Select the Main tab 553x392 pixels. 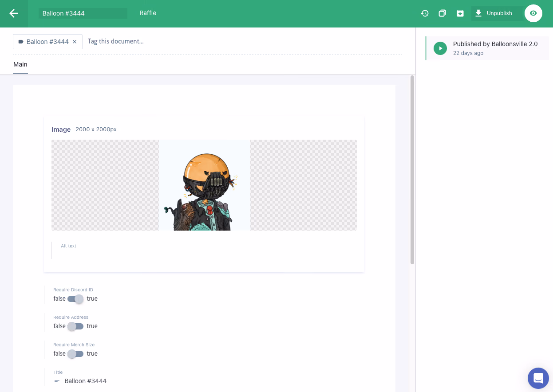pyautogui.click(x=20, y=65)
